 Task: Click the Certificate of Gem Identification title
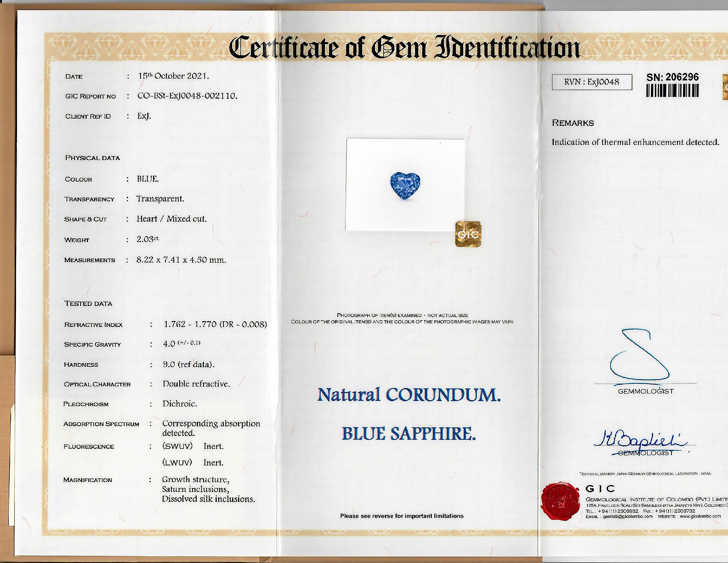pyautogui.click(x=404, y=47)
